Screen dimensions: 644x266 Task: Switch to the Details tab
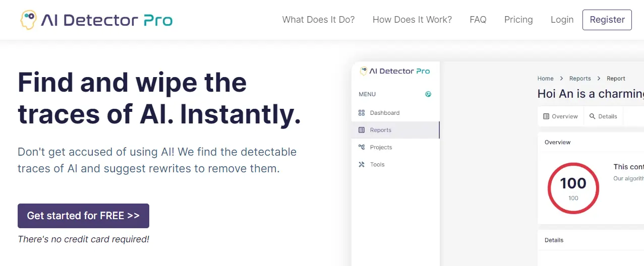coord(603,116)
